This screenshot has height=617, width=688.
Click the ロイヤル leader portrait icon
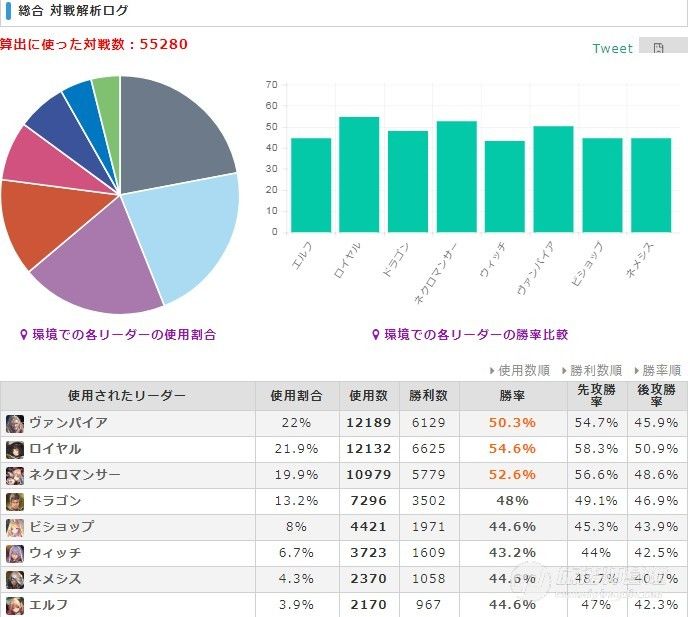point(15,449)
